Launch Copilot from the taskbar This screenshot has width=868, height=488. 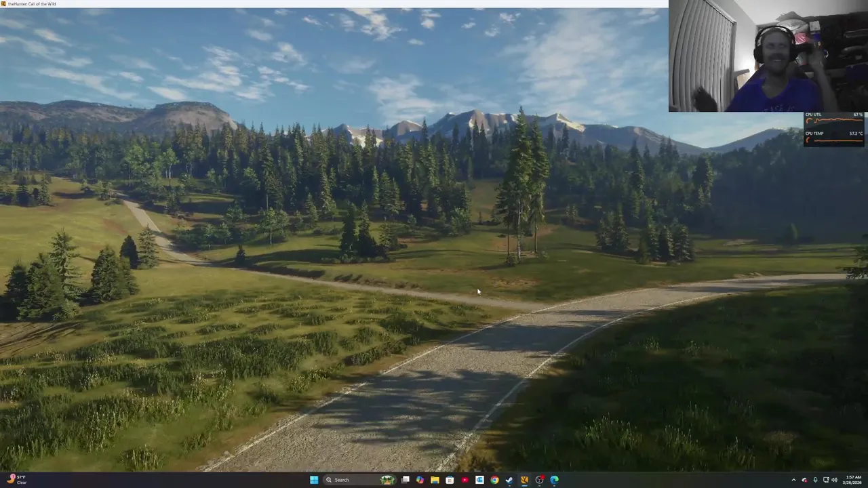(420, 480)
